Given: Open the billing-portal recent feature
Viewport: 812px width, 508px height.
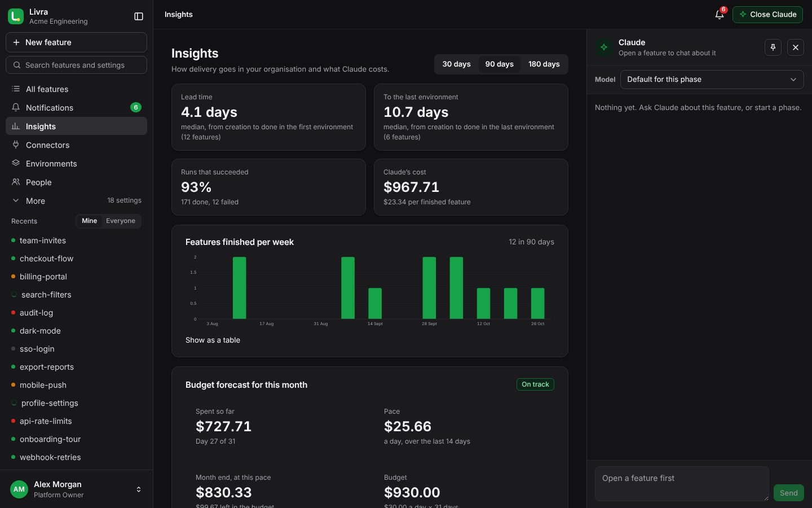Looking at the screenshot, I should (x=76, y=277).
